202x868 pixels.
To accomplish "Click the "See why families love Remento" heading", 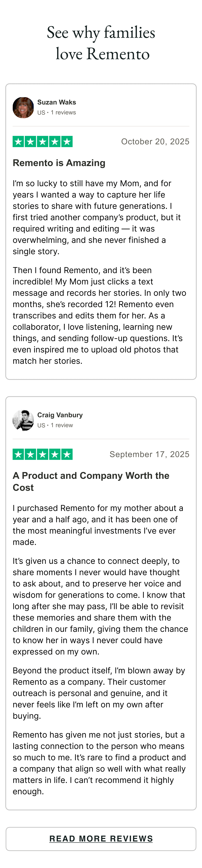I will pos(101,43).
